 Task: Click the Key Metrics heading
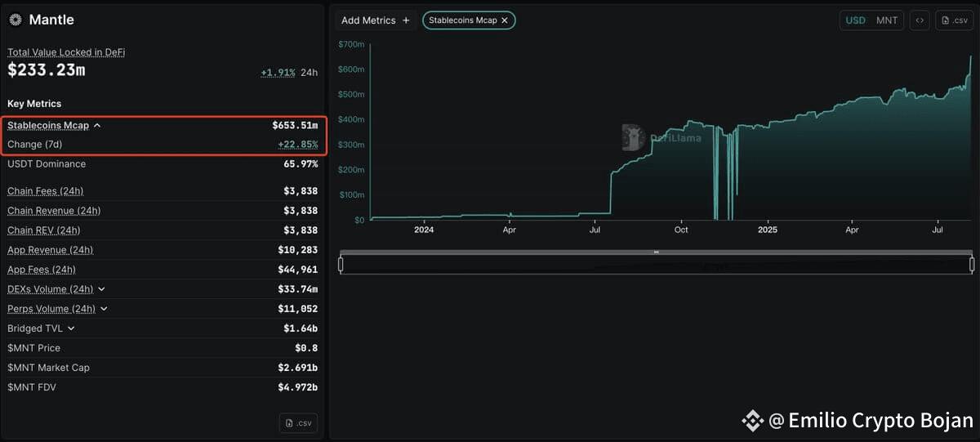click(x=34, y=104)
